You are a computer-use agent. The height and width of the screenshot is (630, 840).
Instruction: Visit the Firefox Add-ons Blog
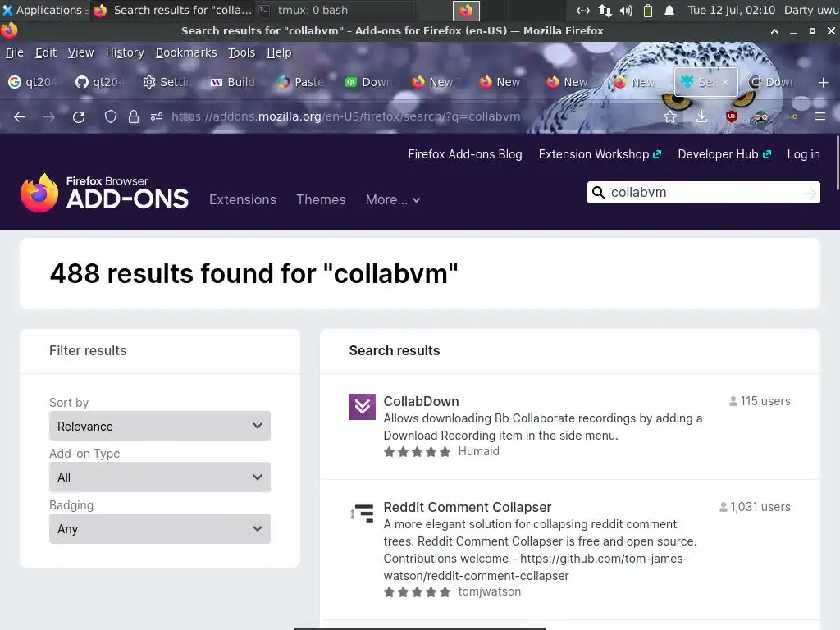[465, 154]
